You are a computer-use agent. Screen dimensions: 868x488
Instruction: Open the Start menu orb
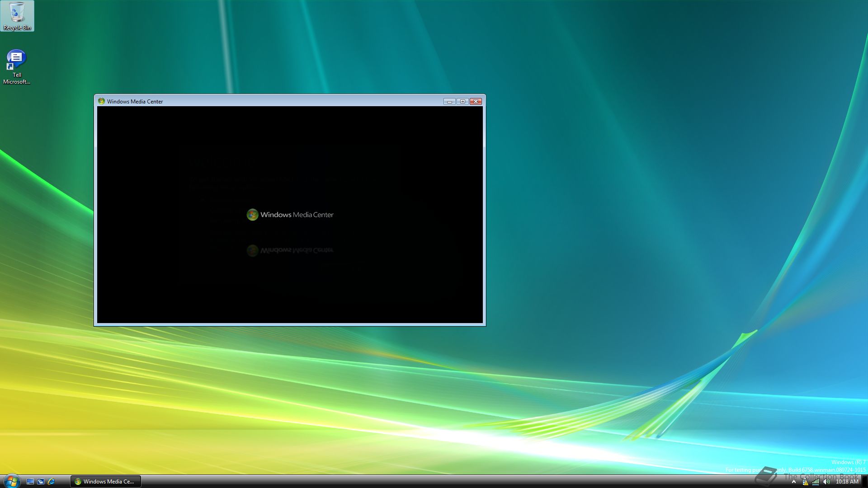[11, 481]
